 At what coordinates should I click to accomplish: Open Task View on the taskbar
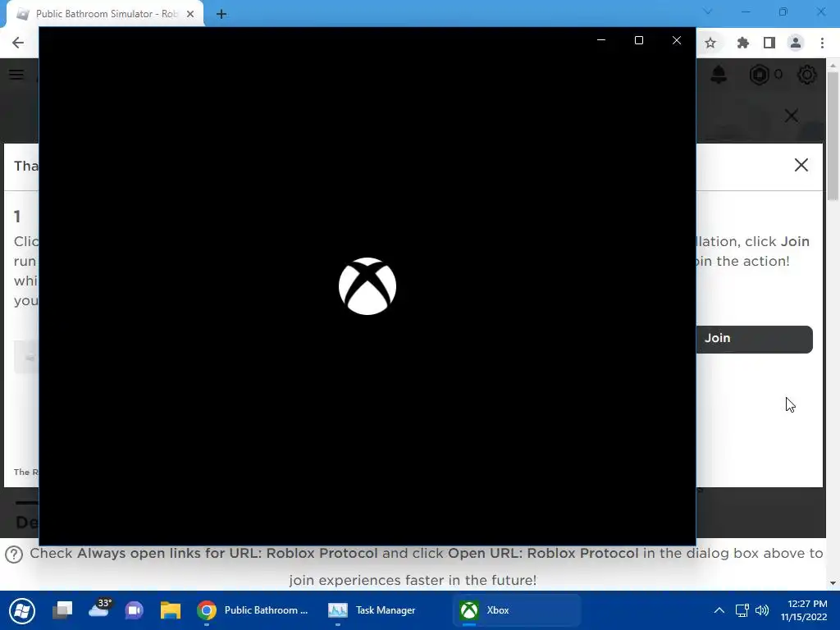pyautogui.click(x=62, y=610)
